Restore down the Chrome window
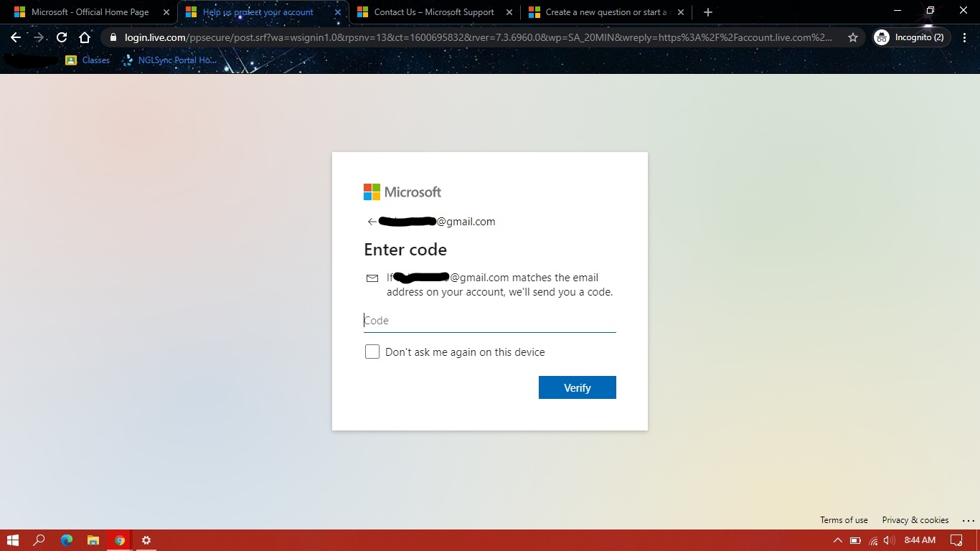The width and height of the screenshot is (980, 551). [930, 11]
